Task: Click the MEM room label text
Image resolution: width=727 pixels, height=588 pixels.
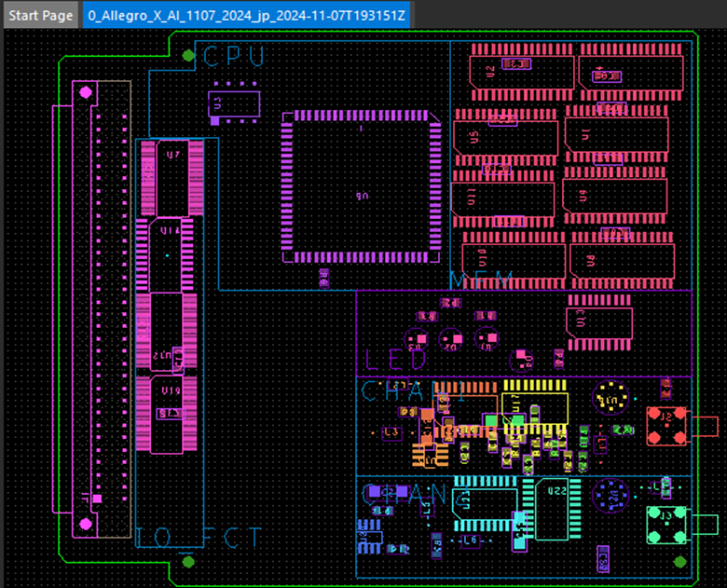Action: coord(481,280)
